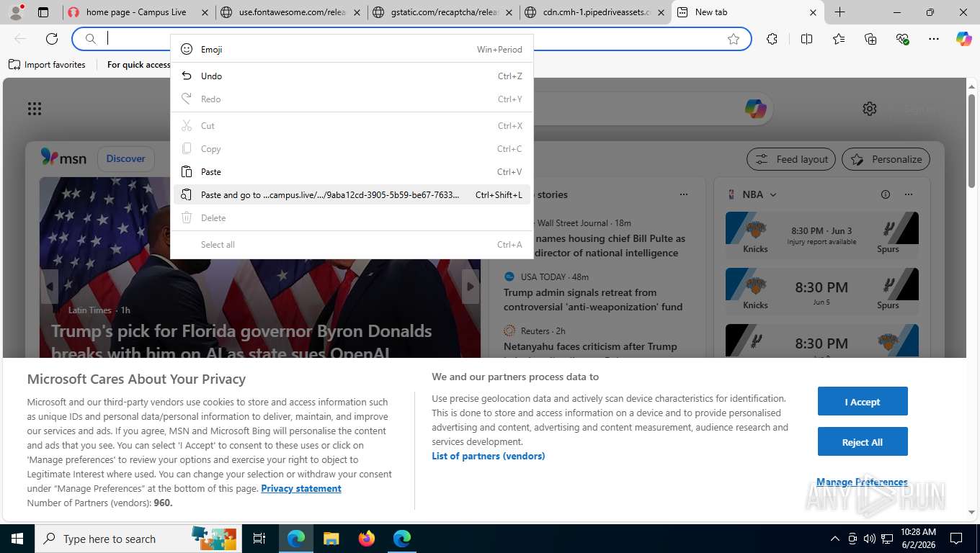Open the Extensions puzzle icon
The height and width of the screenshot is (553, 980).
[x=772, y=39]
